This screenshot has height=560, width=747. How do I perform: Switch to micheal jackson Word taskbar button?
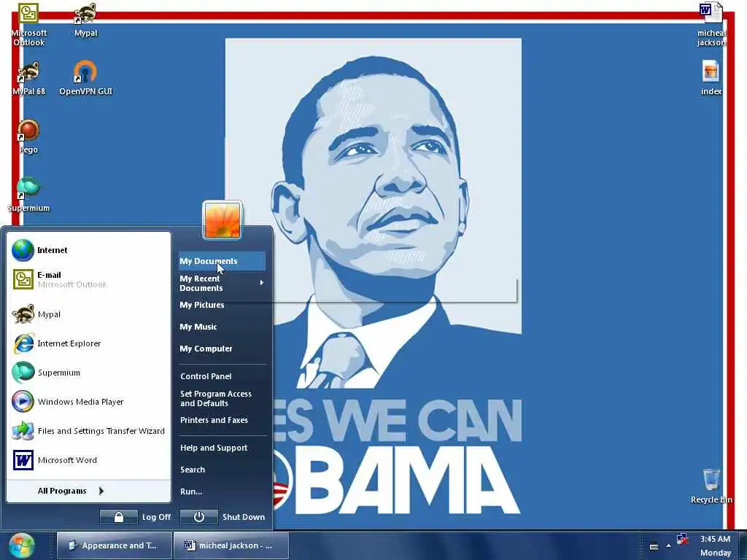point(231,545)
